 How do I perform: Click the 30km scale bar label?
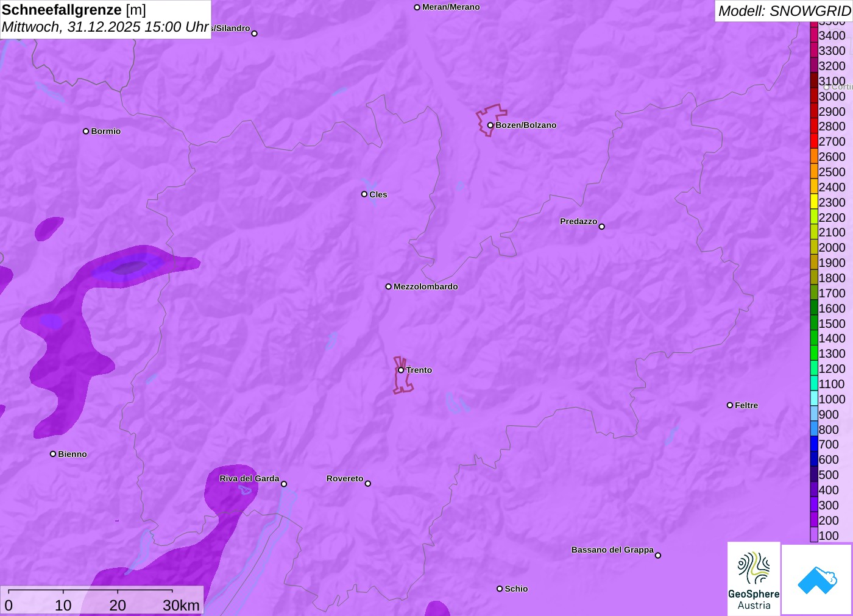(181, 605)
